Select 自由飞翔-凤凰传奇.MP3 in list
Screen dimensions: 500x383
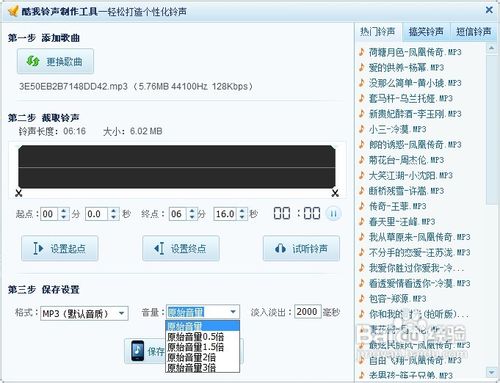pos(415,360)
